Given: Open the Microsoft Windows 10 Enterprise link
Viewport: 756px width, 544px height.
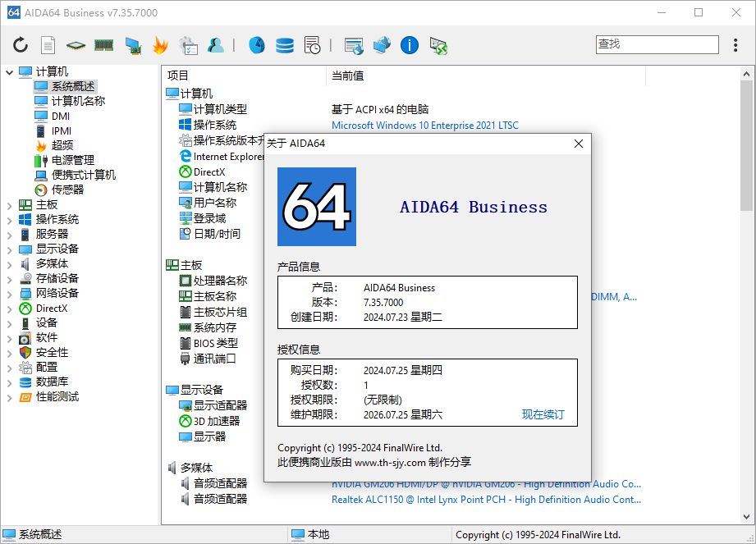Looking at the screenshot, I should (424, 126).
